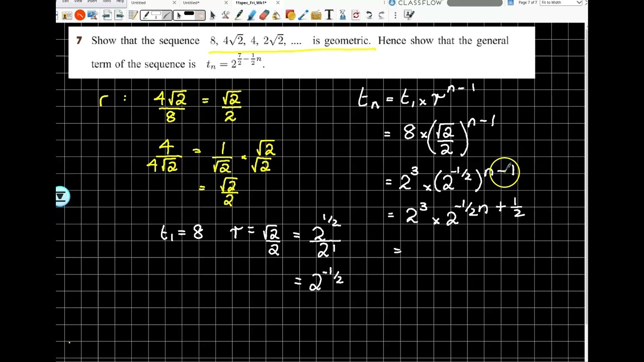This screenshot has width=644, height=362.
Task: Click the orange circular annotate icon
Action: [x=80, y=16]
